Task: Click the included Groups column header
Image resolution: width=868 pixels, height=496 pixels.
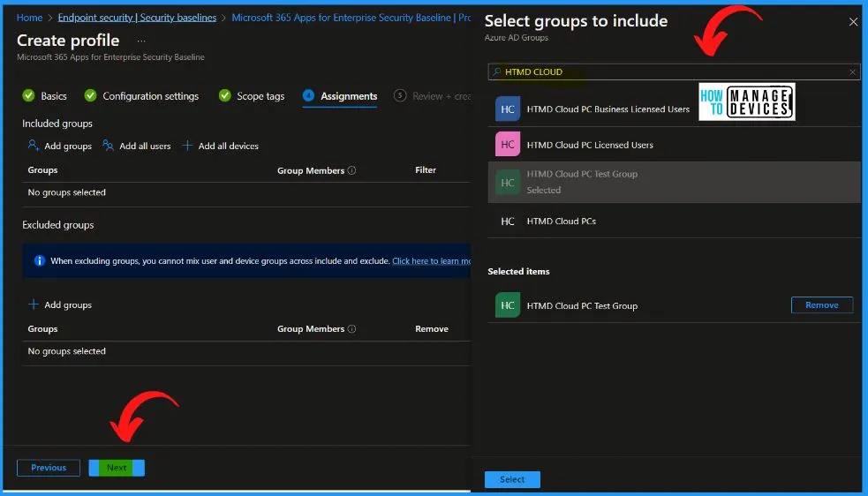Action: (x=42, y=170)
